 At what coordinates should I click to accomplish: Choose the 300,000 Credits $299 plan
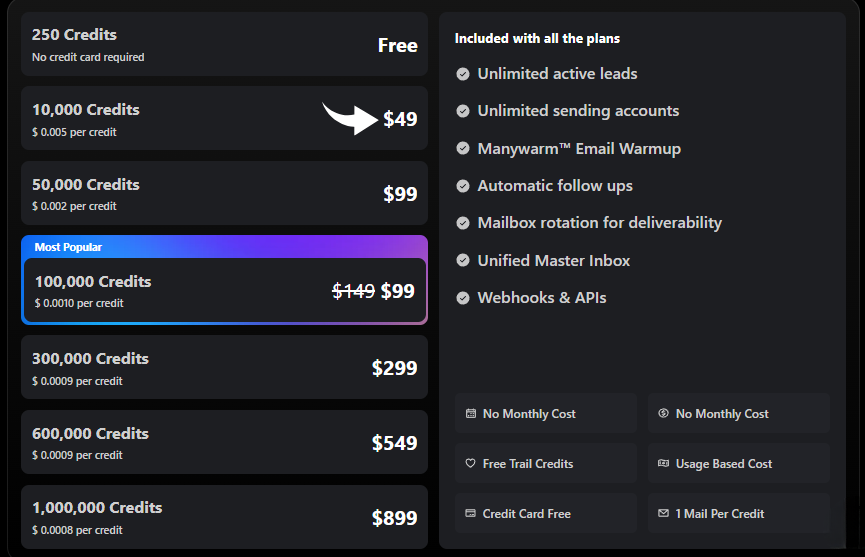click(224, 368)
